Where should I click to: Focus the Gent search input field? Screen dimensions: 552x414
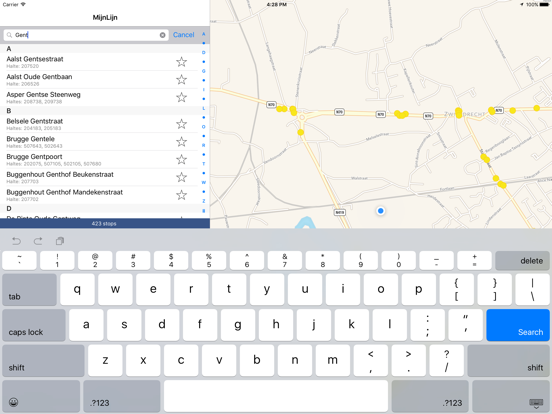(x=86, y=35)
